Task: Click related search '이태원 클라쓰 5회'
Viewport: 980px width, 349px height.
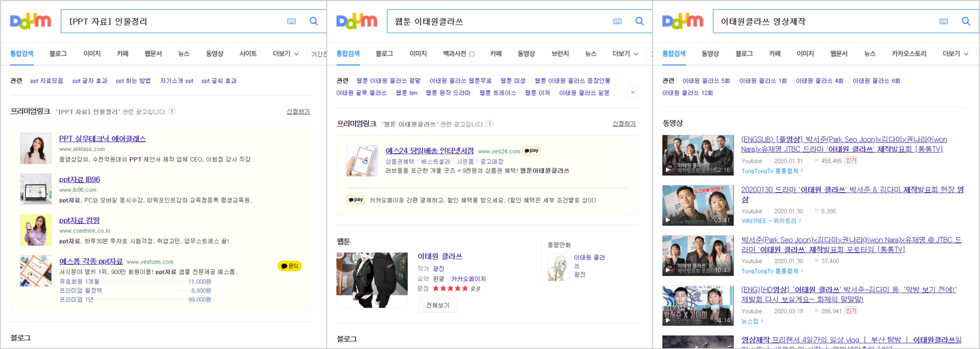Action: [x=706, y=81]
